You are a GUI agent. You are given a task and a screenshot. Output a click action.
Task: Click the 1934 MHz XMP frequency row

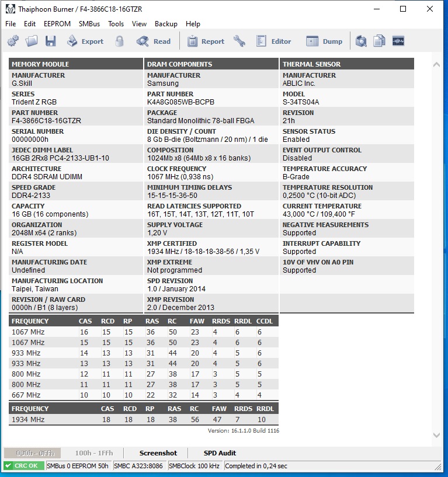[144, 420]
